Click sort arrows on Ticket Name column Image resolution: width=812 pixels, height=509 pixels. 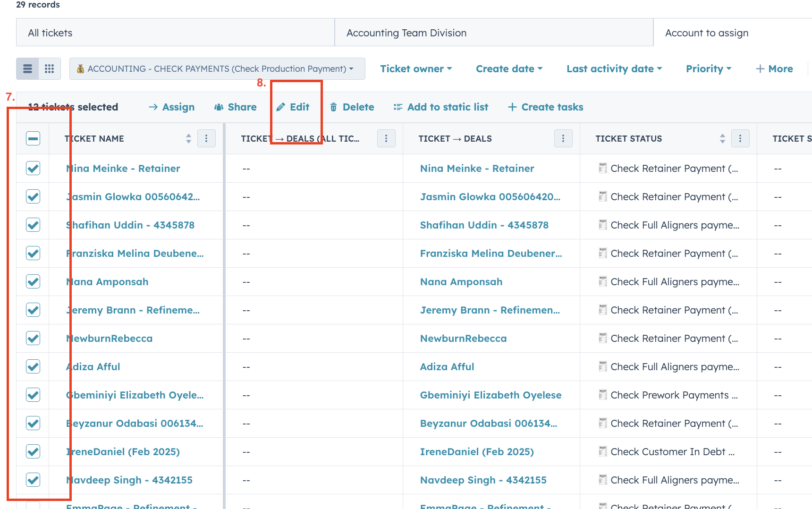coord(188,138)
